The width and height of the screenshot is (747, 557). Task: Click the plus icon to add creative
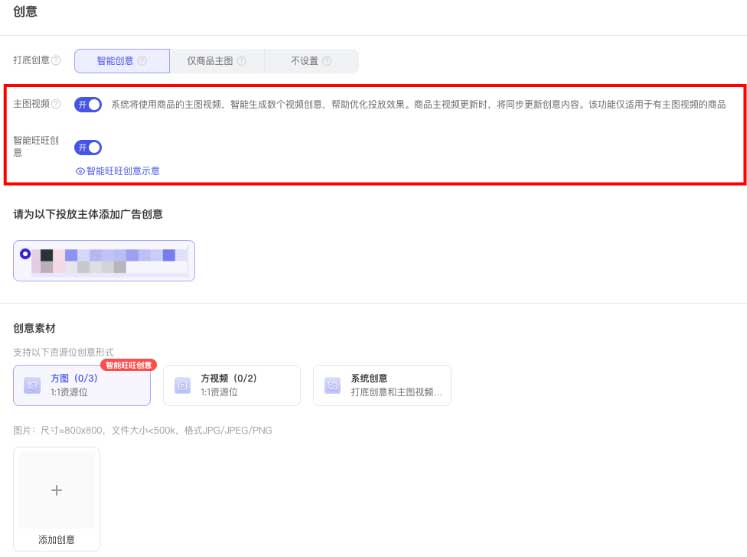pyautogui.click(x=56, y=490)
